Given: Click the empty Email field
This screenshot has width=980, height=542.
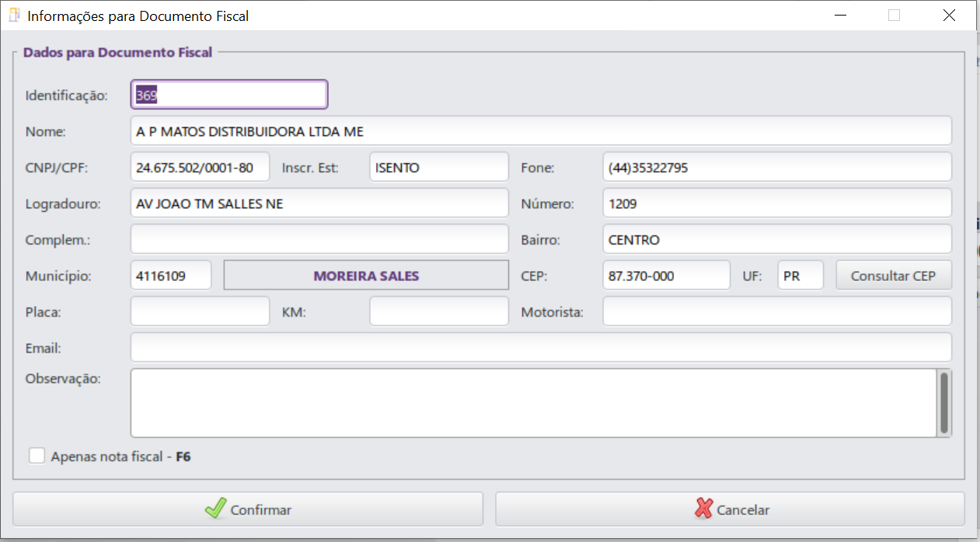Looking at the screenshot, I should click(541, 347).
